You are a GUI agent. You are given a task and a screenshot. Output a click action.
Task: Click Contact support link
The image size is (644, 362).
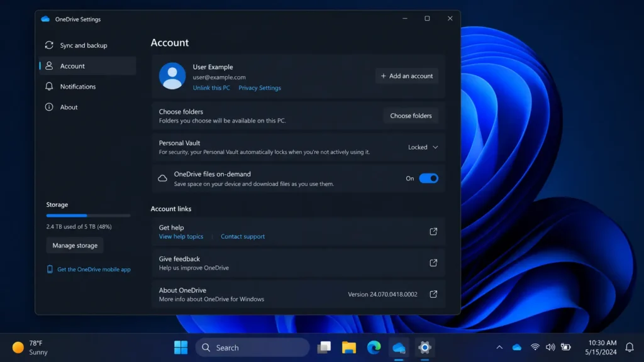(243, 236)
